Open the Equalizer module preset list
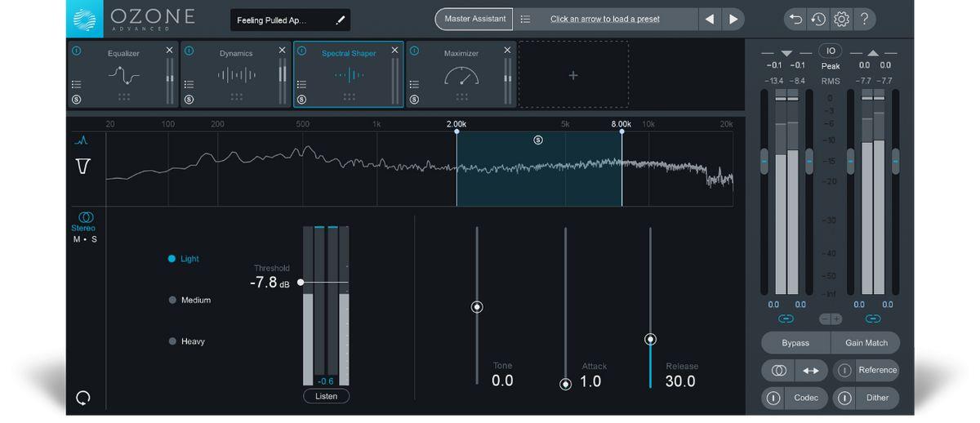 click(x=77, y=84)
